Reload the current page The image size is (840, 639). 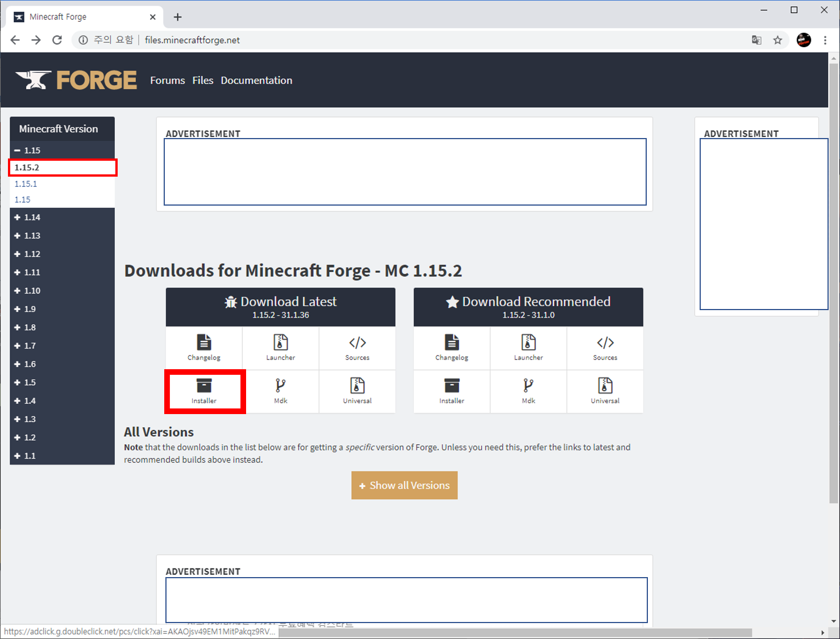point(57,40)
